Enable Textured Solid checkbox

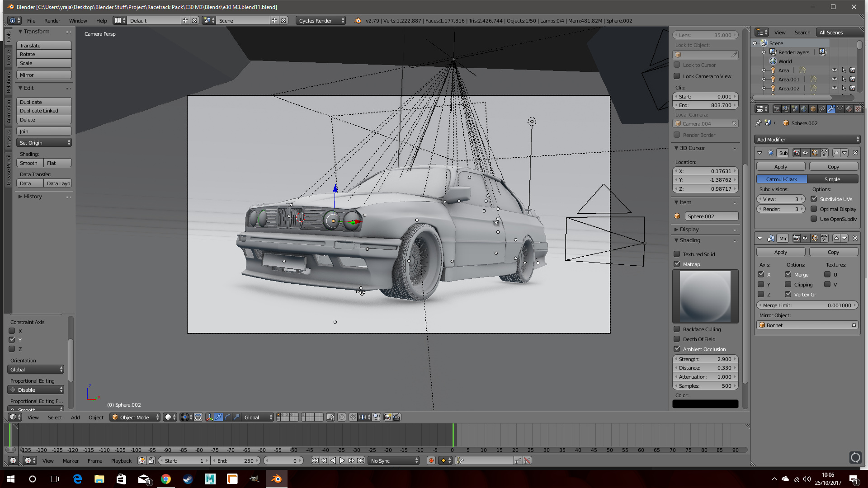[677, 254]
